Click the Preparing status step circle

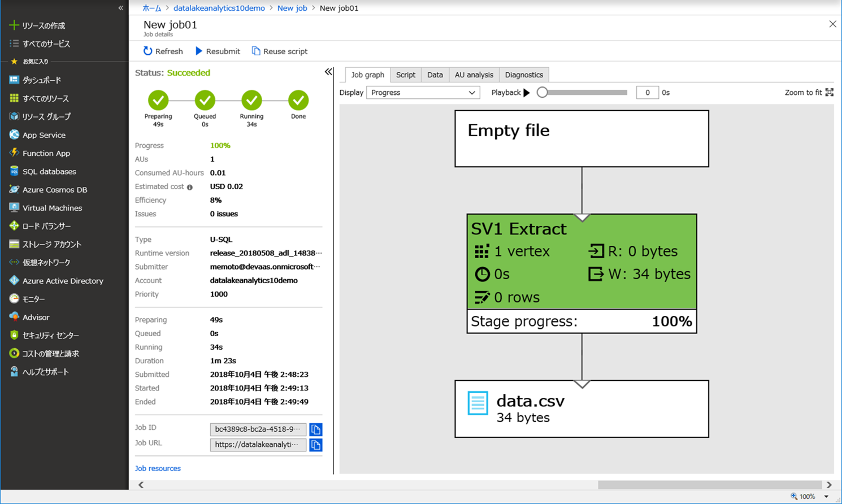tap(158, 101)
